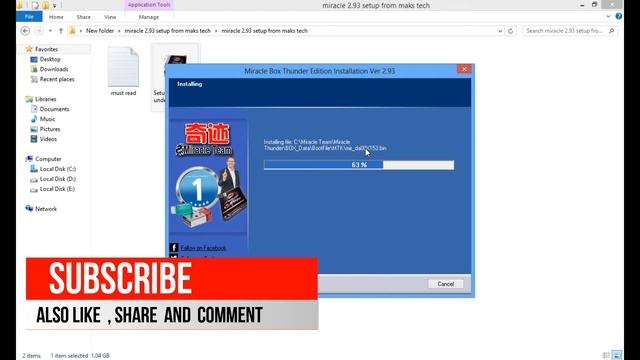Go back with the Explorer back arrow
Image resolution: width=640 pixels, height=360 pixels.
coord(25,31)
